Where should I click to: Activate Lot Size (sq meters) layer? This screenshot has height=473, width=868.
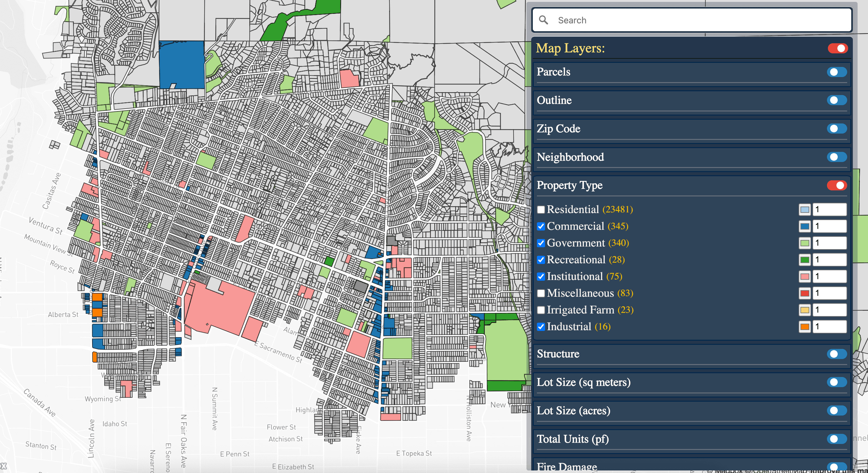pos(837,382)
